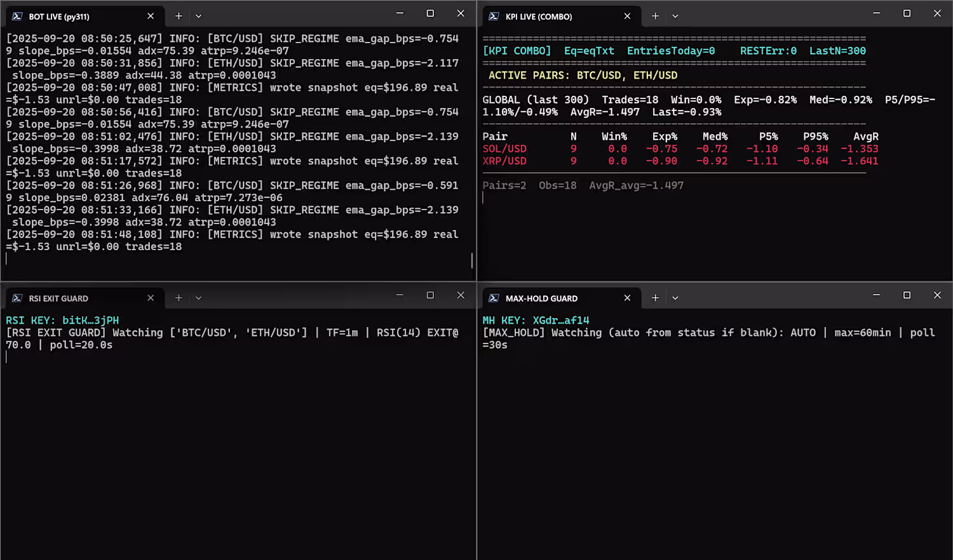Click the RSI KEY: bitK…3jPH line
Image resolution: width=953 pixels, height=560 pixels.
(x=62, y=321)
